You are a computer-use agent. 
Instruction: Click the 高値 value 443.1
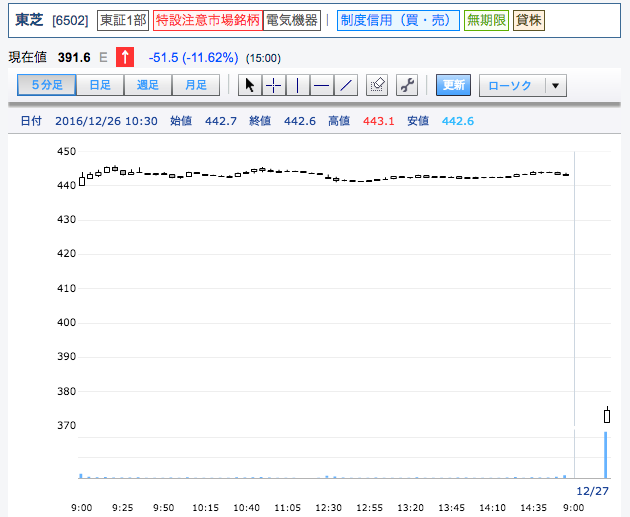tap(378, 121)
